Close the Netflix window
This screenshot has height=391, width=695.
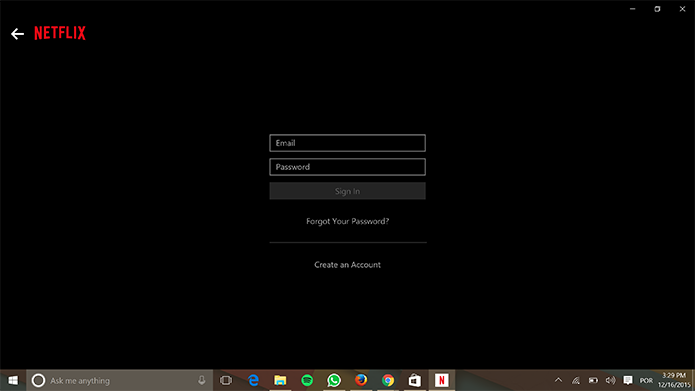[x=683, y=9]
